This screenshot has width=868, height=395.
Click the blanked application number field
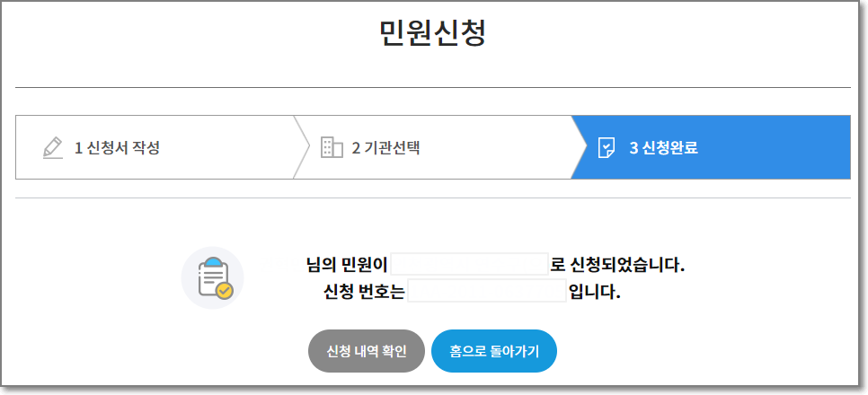coord(487,291)
